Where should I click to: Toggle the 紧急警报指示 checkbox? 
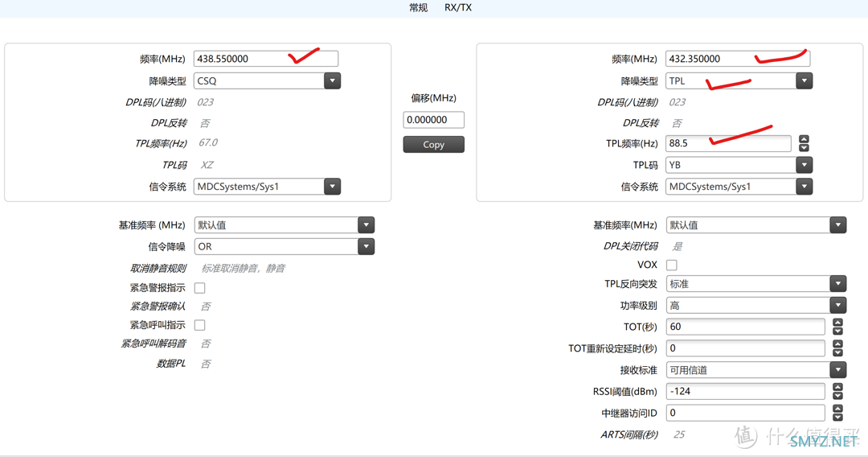coord(200,288)
